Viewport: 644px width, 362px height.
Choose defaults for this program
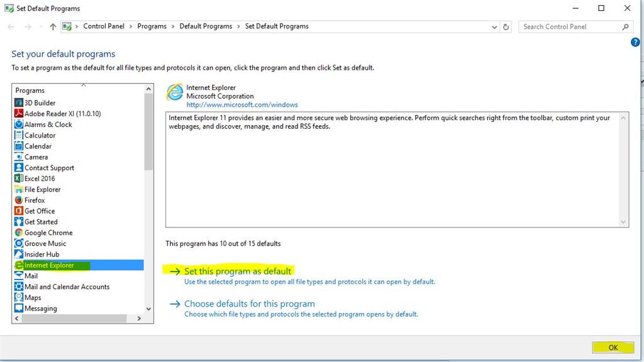250,304
